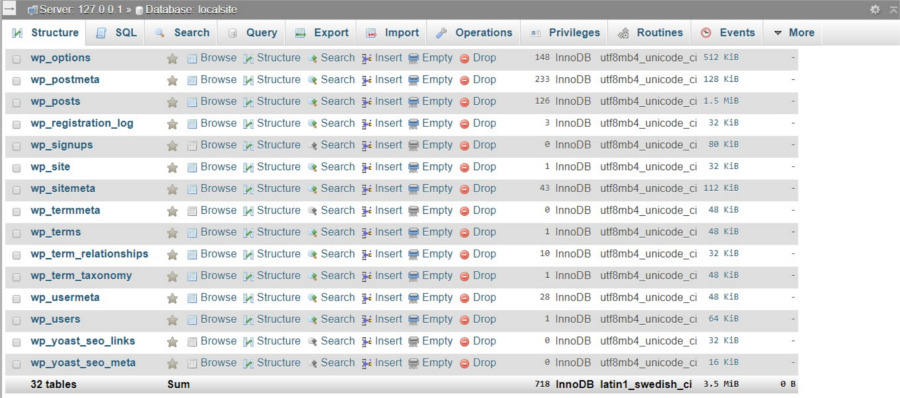Tick the wp_options checkbox

tap(17, 59)
